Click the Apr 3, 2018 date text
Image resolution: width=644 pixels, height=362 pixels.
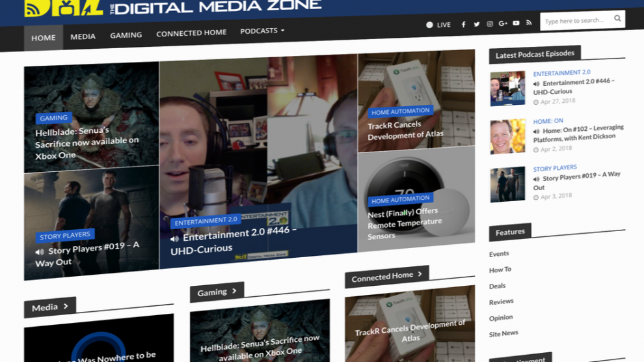556,196
